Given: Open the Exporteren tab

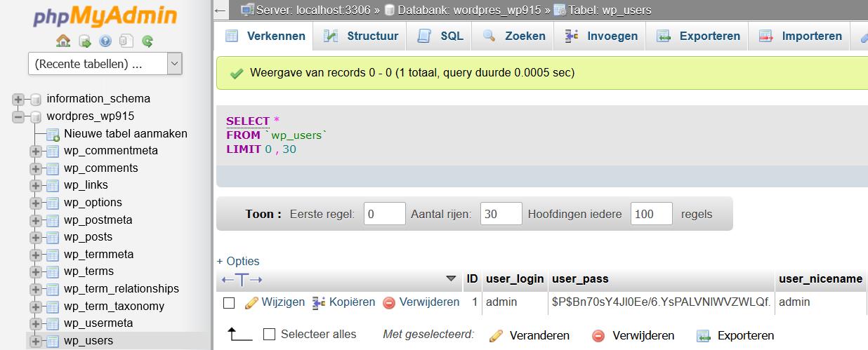Looking at the screenshot, I should click(698, 36).
